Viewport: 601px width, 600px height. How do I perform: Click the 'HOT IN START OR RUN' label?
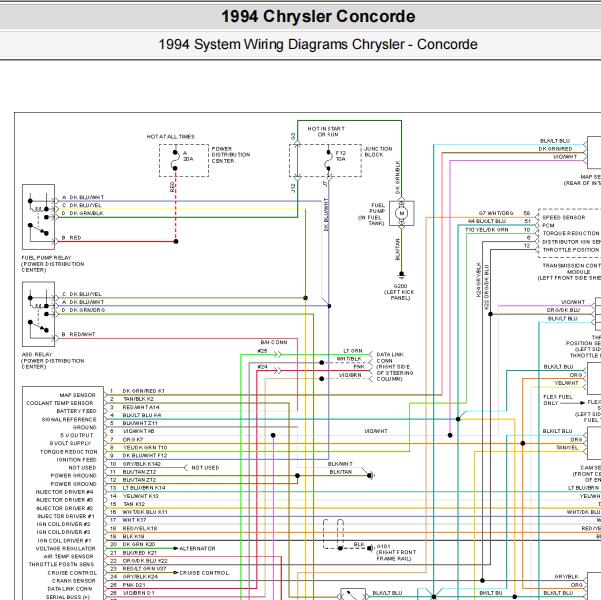[326, 132]
